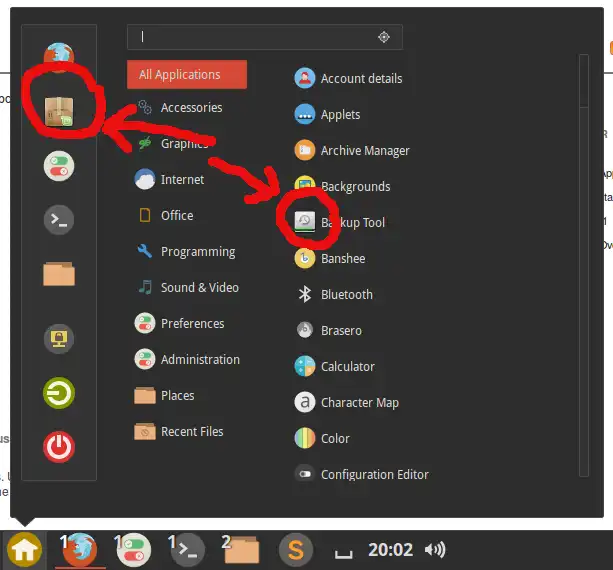Viewport: 613px width, 570px height.
Task: Launch the Backup Tool
Action: coord(340,222)
